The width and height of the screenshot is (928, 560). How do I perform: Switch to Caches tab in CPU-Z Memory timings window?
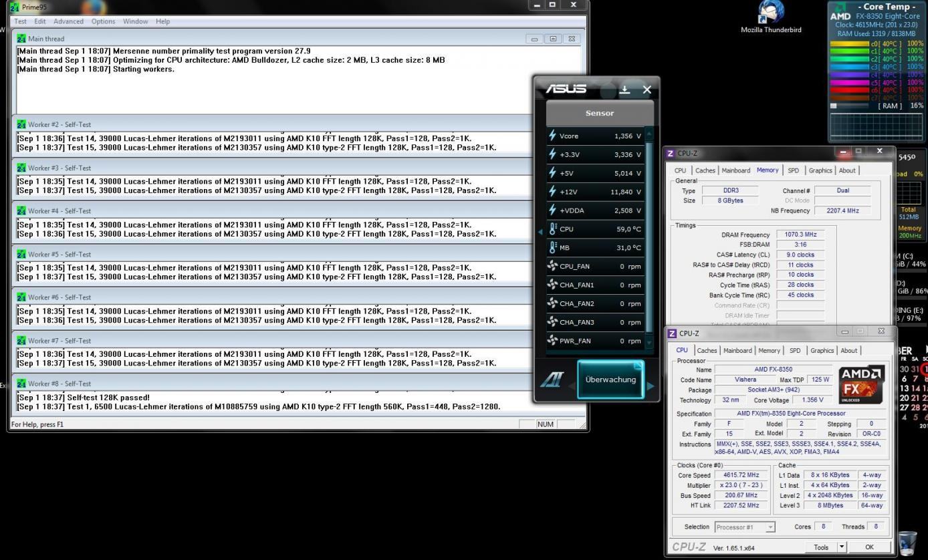pos(705,170)
